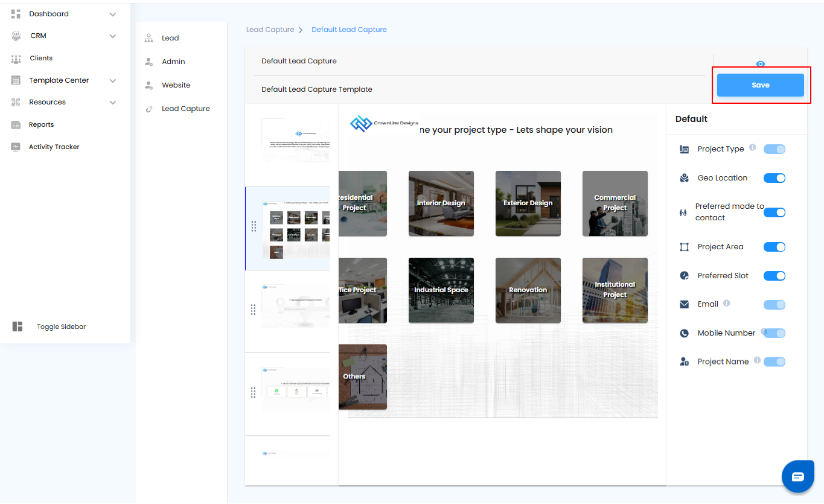Screen dimensions: 824x504
Task: Click the Activity Tracker sidebar icon
Action: [16, 147]
